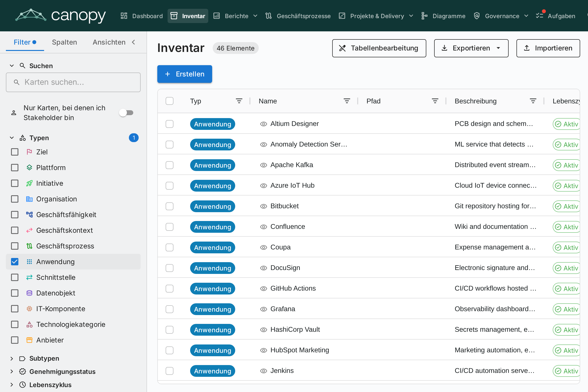Check the IT-Komponente type filter

(15, 309)
